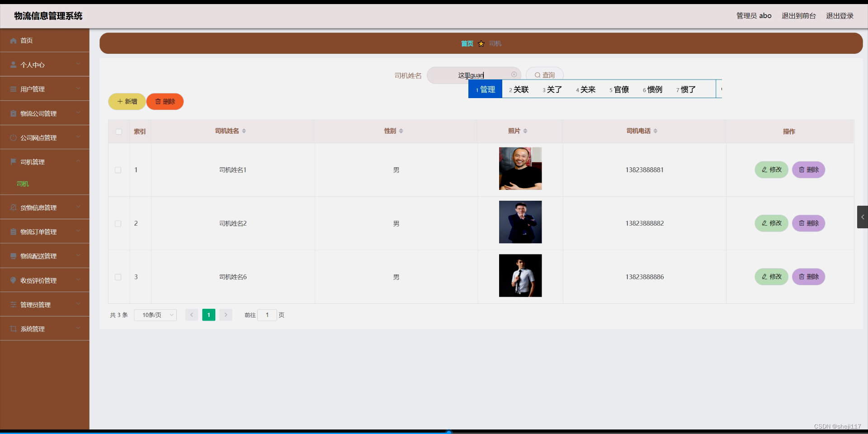Click the sort arrows on 司机电话 column
868x434 pixels.
pos(656,131)
